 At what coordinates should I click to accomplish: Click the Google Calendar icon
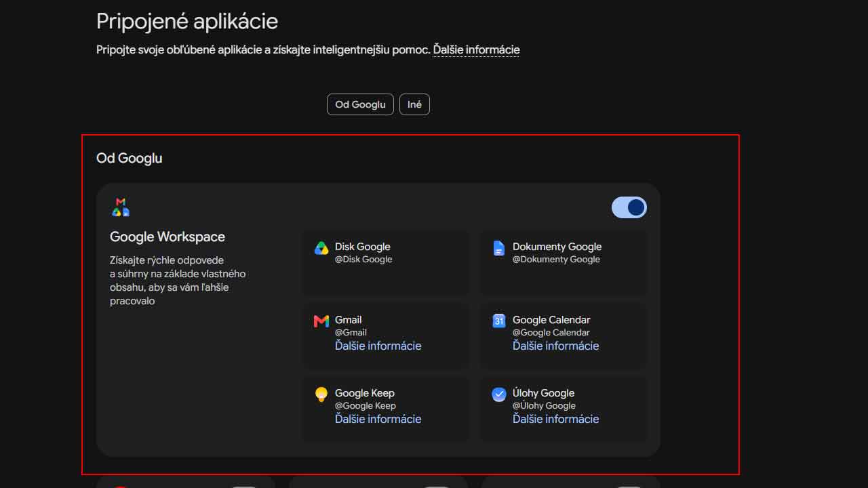pos(499,321)
